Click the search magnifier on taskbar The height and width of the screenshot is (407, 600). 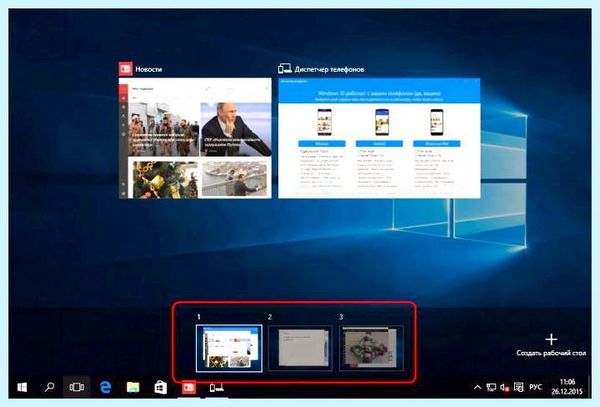click(49, 387)
